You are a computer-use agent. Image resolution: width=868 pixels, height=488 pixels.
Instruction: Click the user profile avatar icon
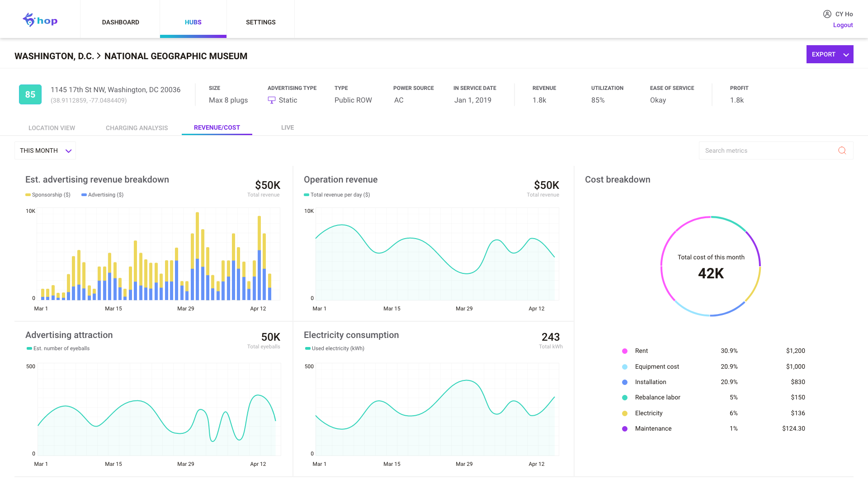click(x=827, y=14)
